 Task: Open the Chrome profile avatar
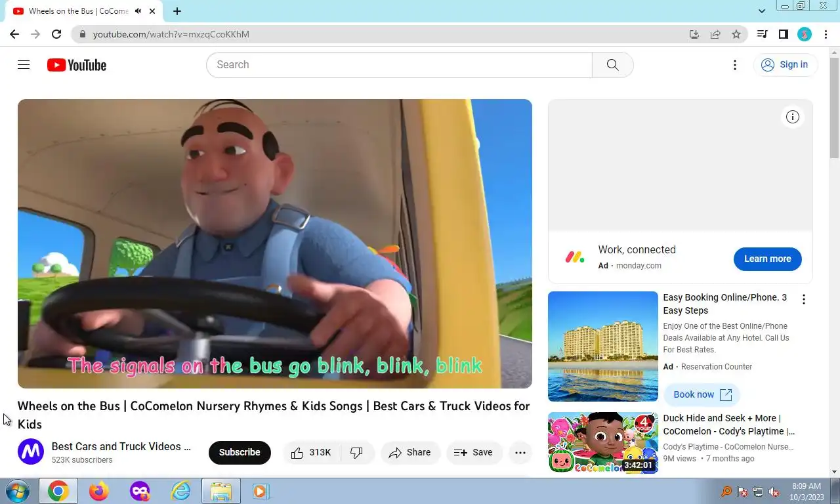pyautogui.click(x=805, y=34)
